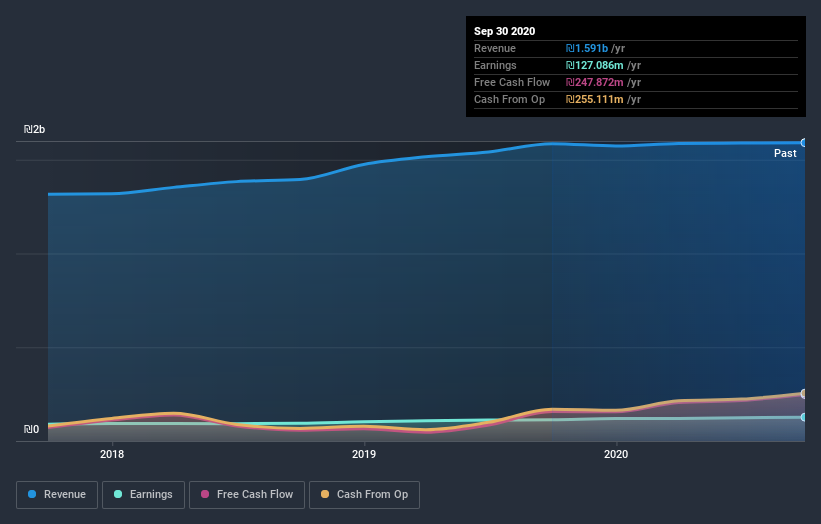Viewport: 821px width, 524px height.
Task: Click the 2019 x-axis label
Action: (364, 454)
